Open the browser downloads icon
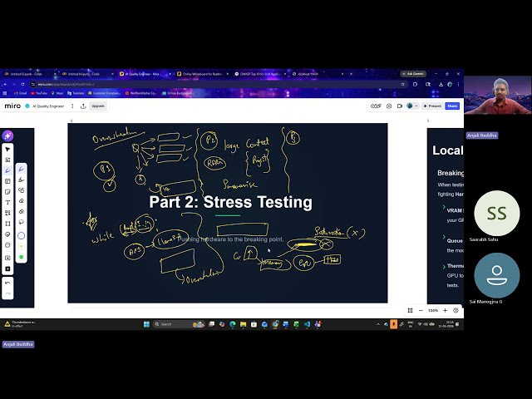532x399 pixels. pos(441,84)
